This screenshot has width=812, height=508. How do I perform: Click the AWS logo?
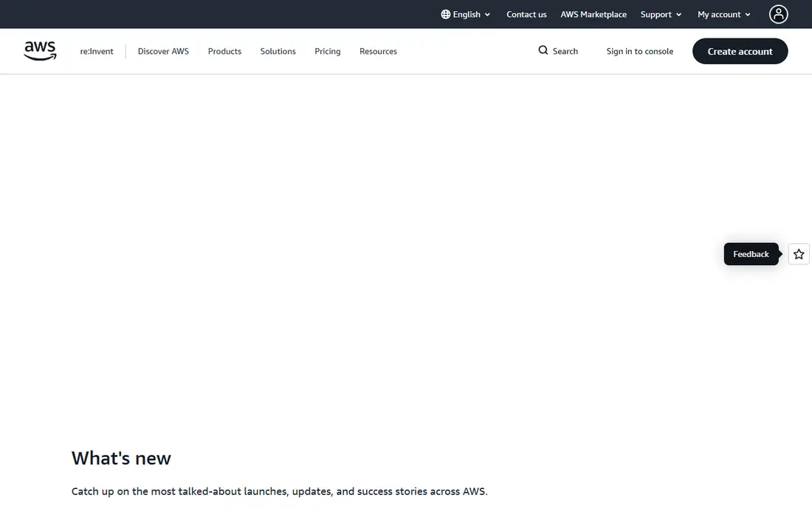[x=40, y=51]
